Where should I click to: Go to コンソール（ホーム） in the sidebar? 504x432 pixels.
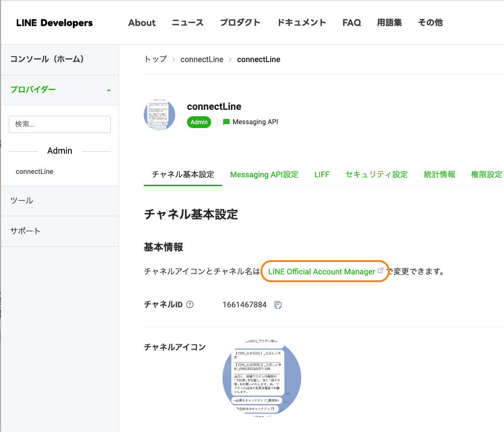[x=60, y=59]
